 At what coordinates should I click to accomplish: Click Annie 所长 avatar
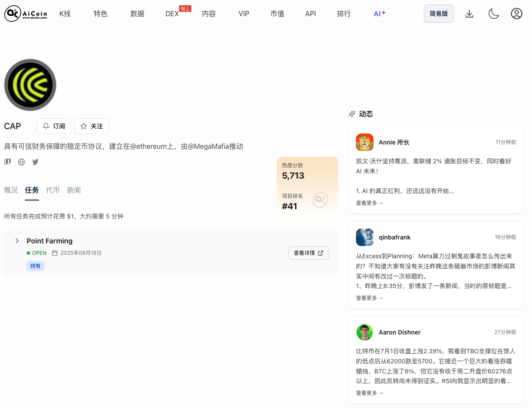pyautogui.click(x=365, y=142)
